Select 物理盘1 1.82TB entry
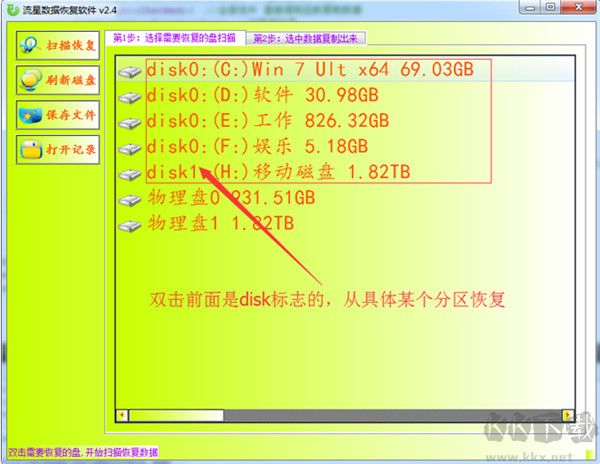The image size is (600, 464). tap(221, 223)
